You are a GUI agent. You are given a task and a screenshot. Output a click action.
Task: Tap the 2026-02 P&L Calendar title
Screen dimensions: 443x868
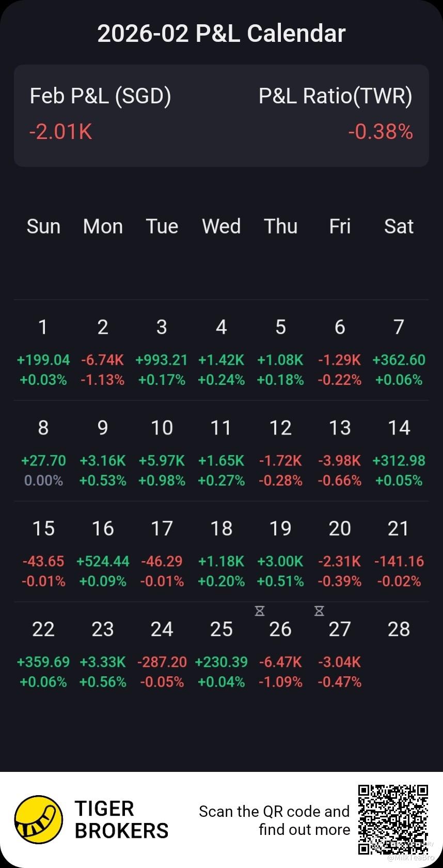pos(221,34)
